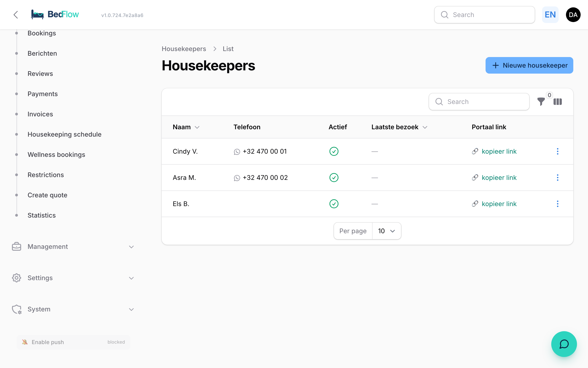Click the chain link icon in Cindy V. row
The height and width of the screenshot is (368, 588).
475,151
